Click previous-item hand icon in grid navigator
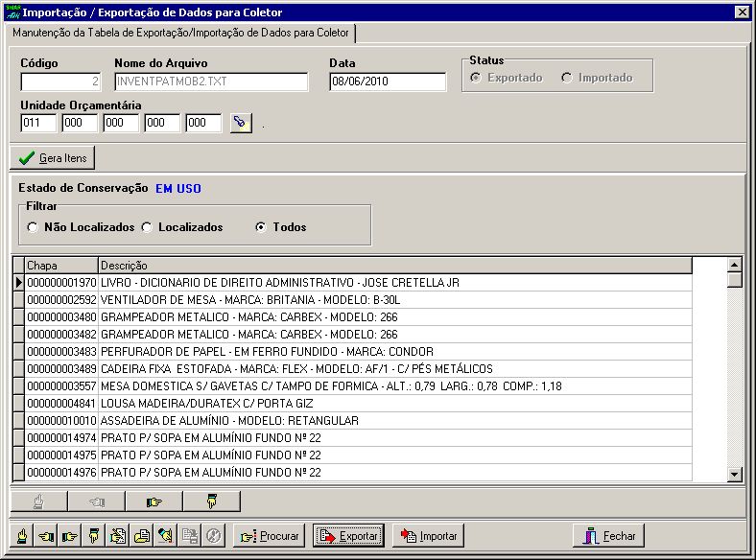 (97, 502)
